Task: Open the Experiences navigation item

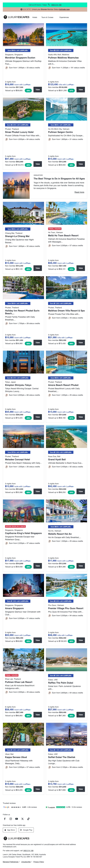Action: coord(64,17)
